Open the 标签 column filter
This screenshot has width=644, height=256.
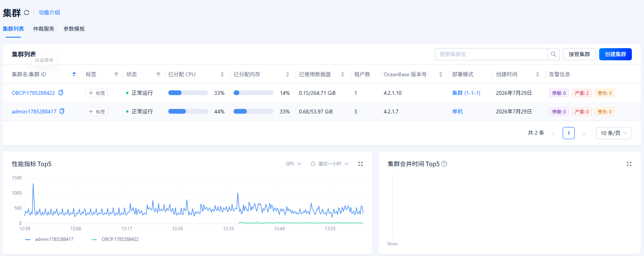(x=116, y=74)
